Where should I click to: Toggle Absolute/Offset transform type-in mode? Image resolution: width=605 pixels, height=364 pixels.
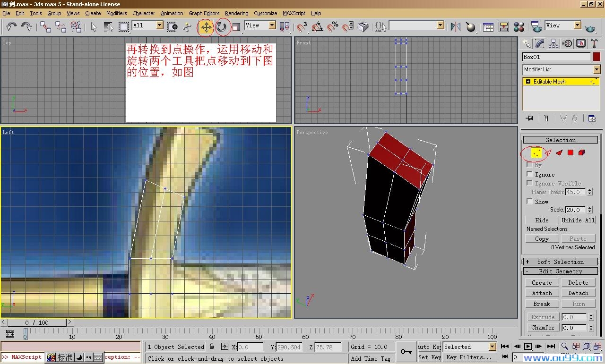point(225,347)
